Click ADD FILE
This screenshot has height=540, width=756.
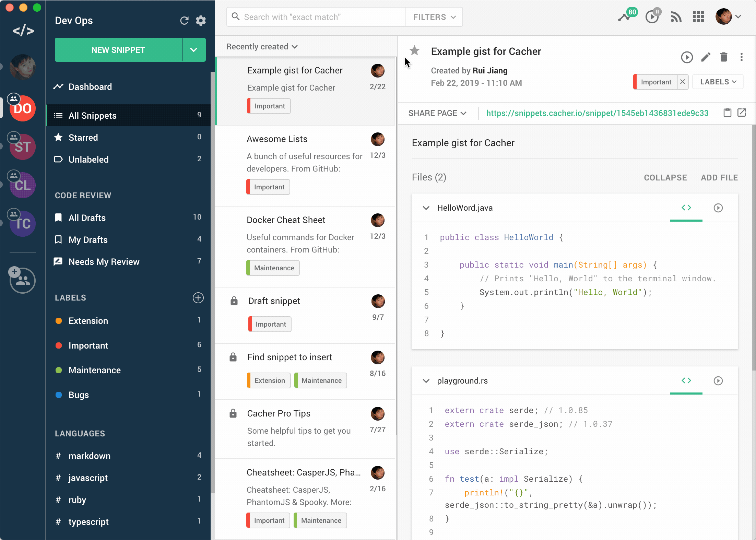coord(719,177)
